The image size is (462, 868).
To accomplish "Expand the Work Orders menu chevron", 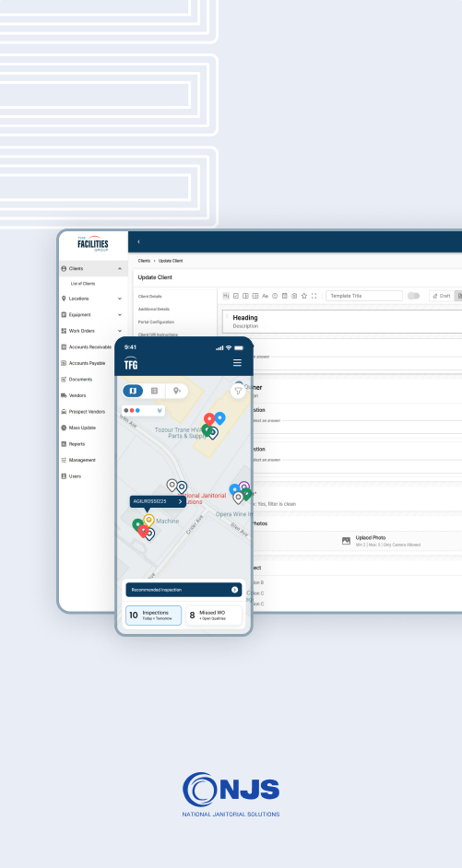I will [x=120, y=331].
